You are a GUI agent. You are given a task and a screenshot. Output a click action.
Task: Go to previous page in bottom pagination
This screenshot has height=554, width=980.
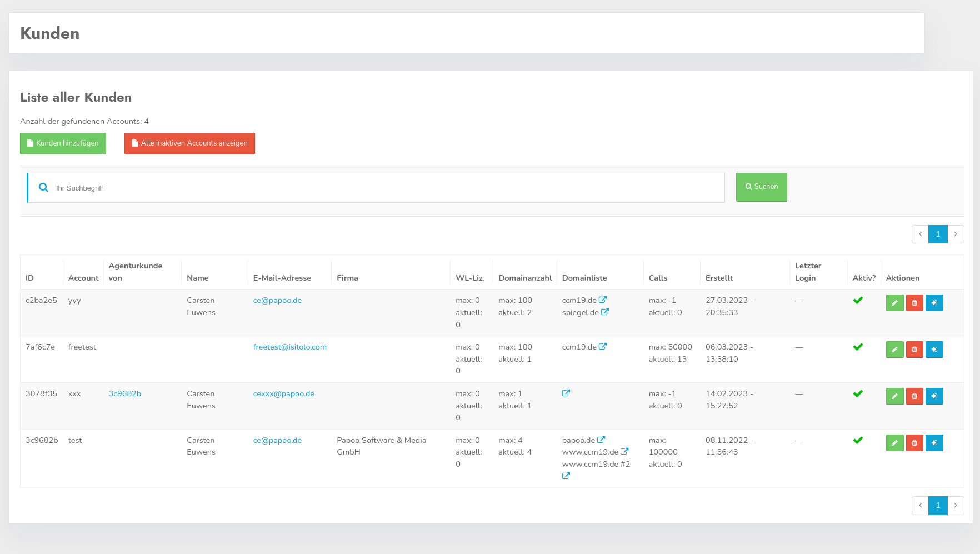click(920, 505)
